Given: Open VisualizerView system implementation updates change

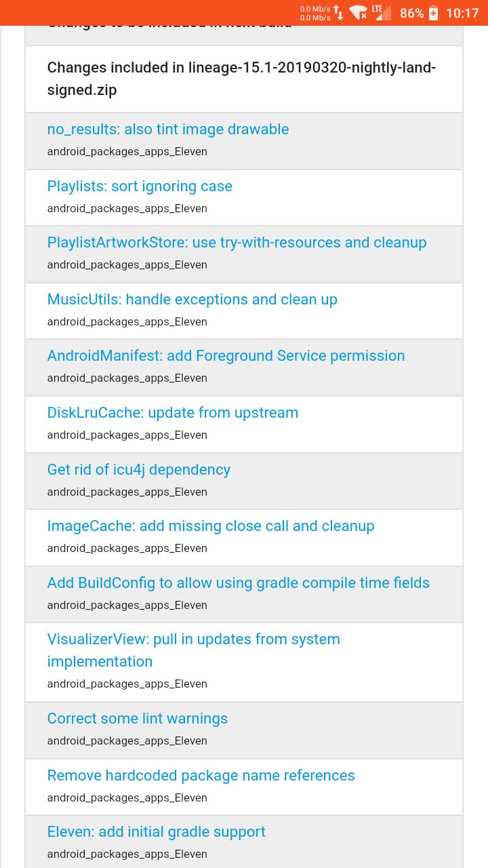Looking at the screenshot, I should point(194,650).
